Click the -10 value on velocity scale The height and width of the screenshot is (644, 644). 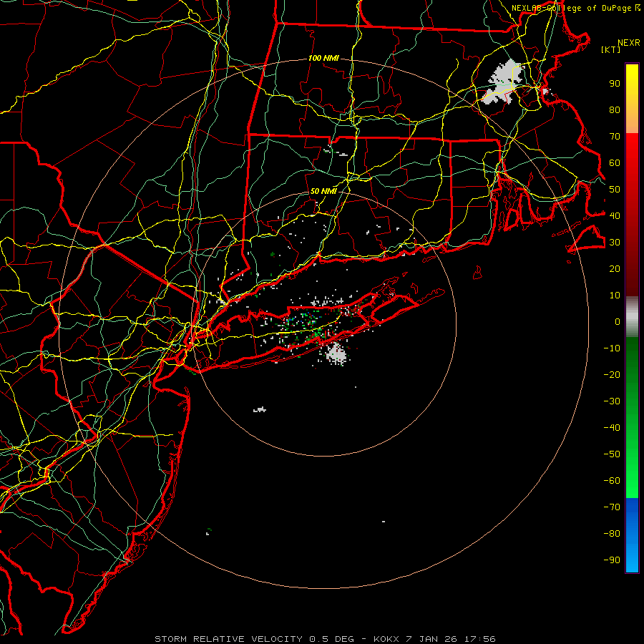(612, 348)
